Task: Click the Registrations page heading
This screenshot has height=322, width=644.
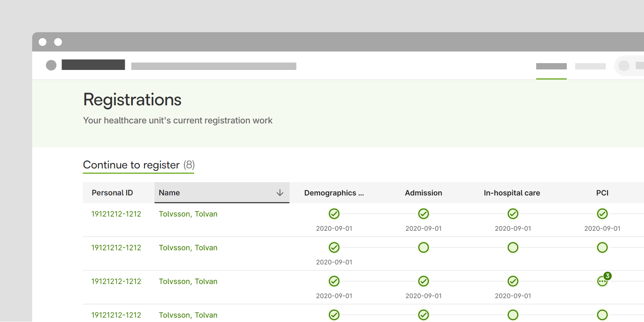Action: point(132,100)
